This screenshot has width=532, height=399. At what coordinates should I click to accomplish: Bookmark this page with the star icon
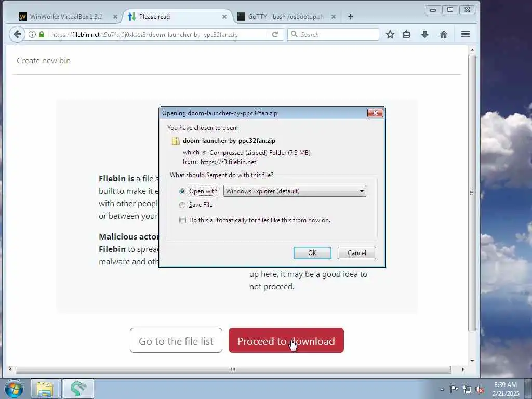click(x=390, y=34)
